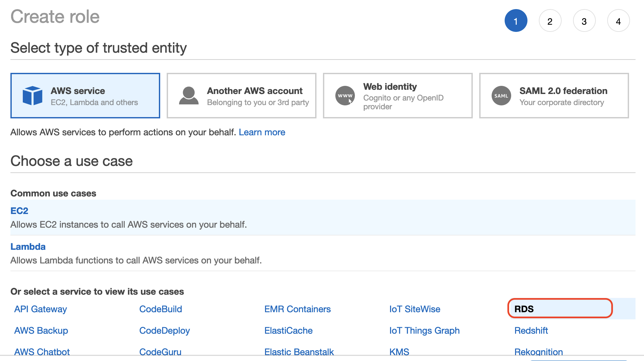Screen dimensions: 644x361
Task: Click the 'Cognito or any OpenID provider' subtitle
Action: point(403,102)
